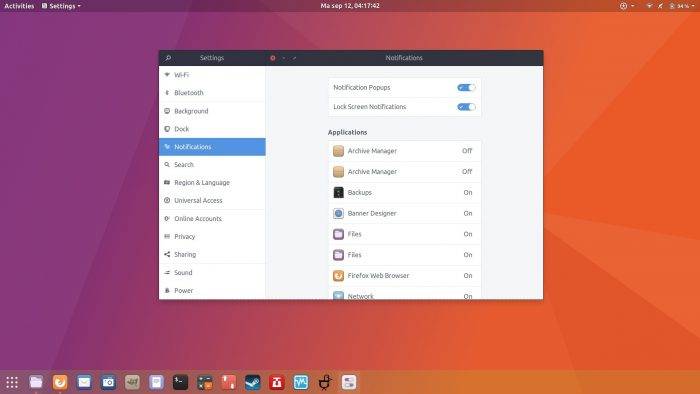The width and height of the screenshot is (700, 394).
Task: Toggle Notification Popups switch
Action: (x=466, y=87)
